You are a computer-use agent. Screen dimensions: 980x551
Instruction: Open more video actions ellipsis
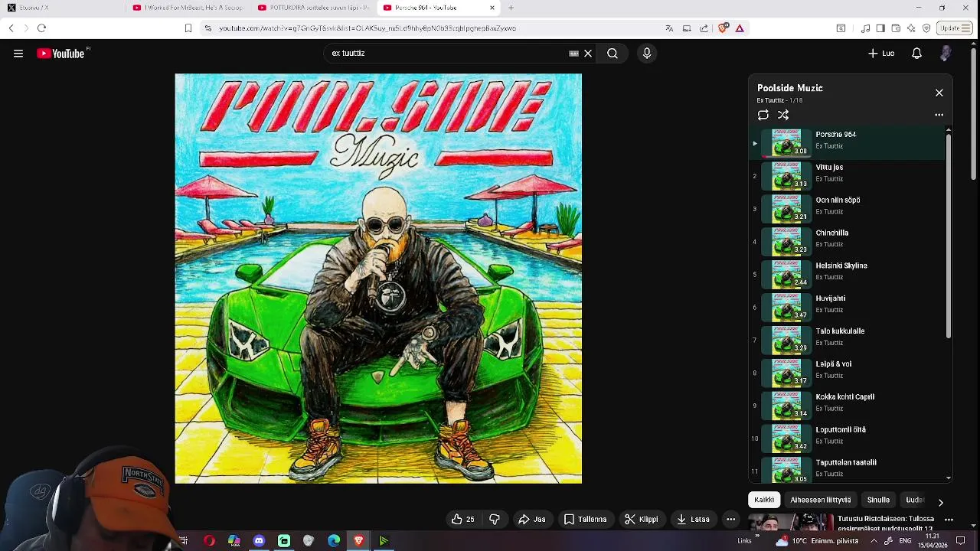coord(731,519)
